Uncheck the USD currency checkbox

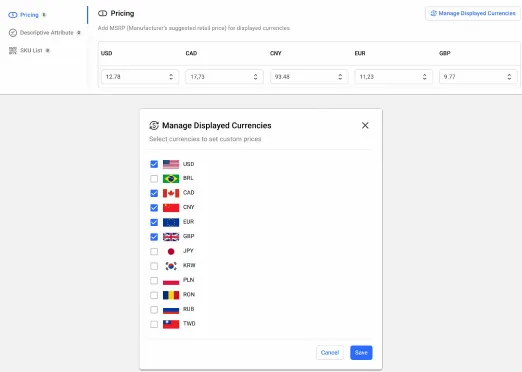(154, 164)
